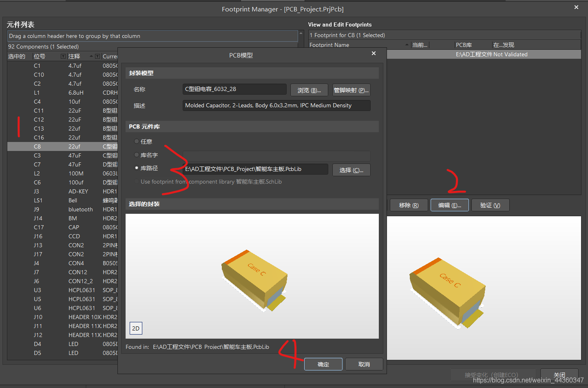The height and width of the screenshot is (388, 588).
Task: Select component row J4 CON4
Action: pos(62,263)
